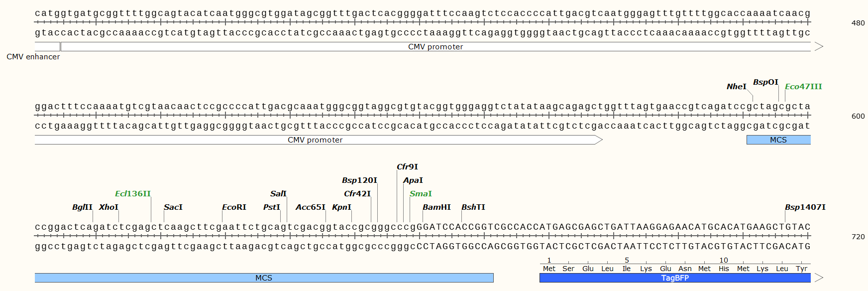
Task: Click the green Eco47III enzyme label
Action: (803, 87)
